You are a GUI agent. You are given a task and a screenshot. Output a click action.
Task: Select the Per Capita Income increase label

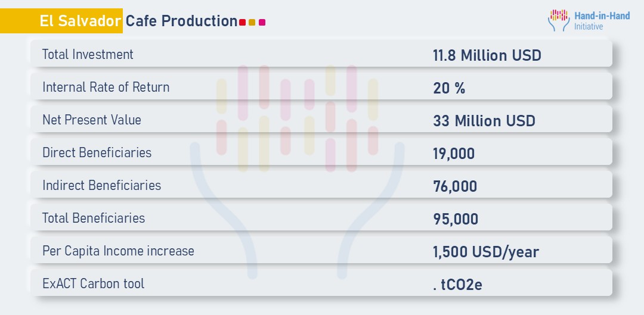(x=118, y=251)
